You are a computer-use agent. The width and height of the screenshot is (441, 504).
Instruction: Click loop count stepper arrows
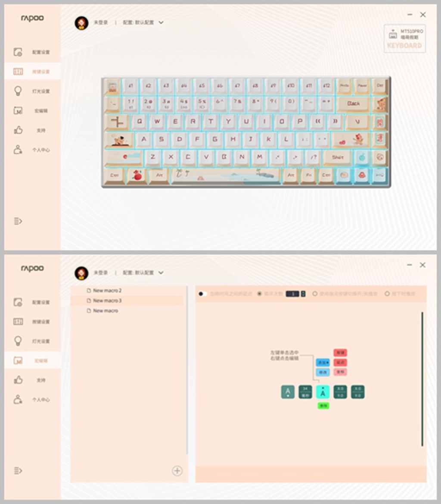[303, 294]
